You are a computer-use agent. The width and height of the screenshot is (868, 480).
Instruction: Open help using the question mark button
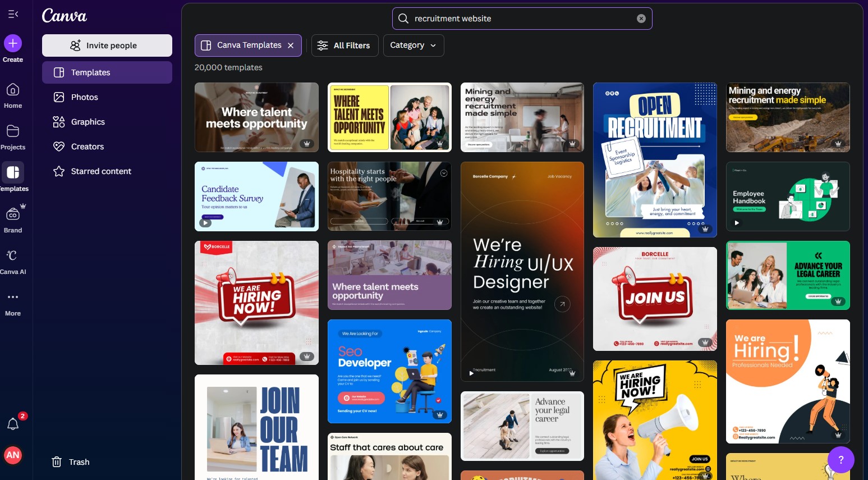[x=841, y=459]
